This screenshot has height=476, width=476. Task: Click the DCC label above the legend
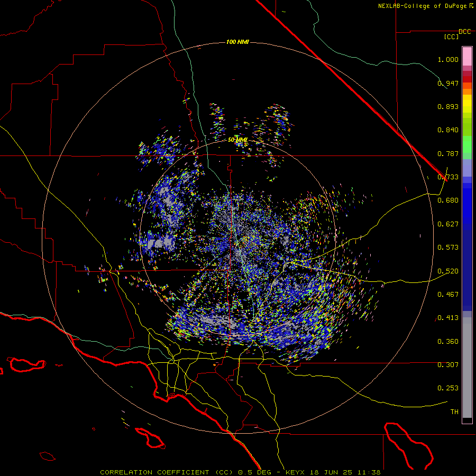[x=465, y=32]
